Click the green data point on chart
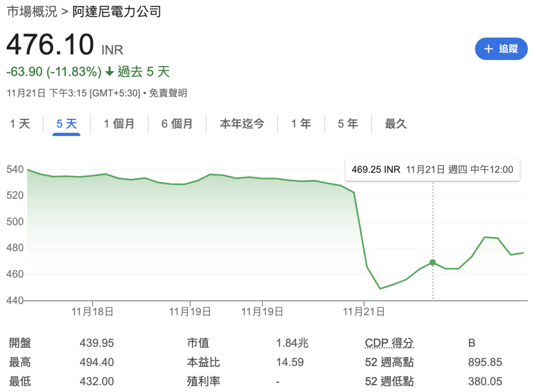The image size is (543, 392). click(x=433, y=263)
